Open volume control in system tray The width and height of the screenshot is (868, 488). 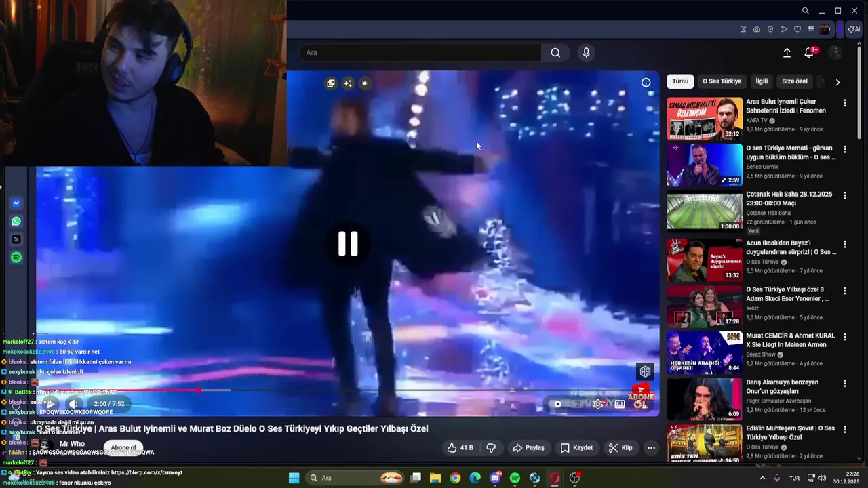[x=822, y=478]
